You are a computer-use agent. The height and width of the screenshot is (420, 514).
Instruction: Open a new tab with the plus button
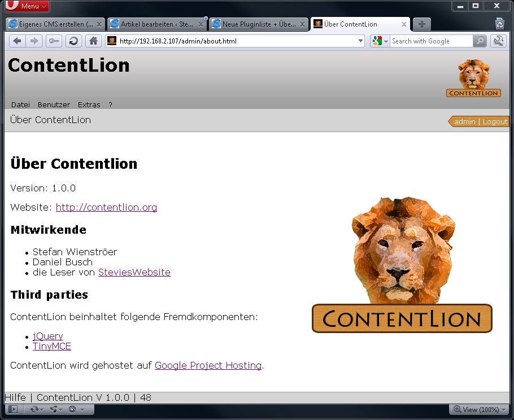point(422,24)
